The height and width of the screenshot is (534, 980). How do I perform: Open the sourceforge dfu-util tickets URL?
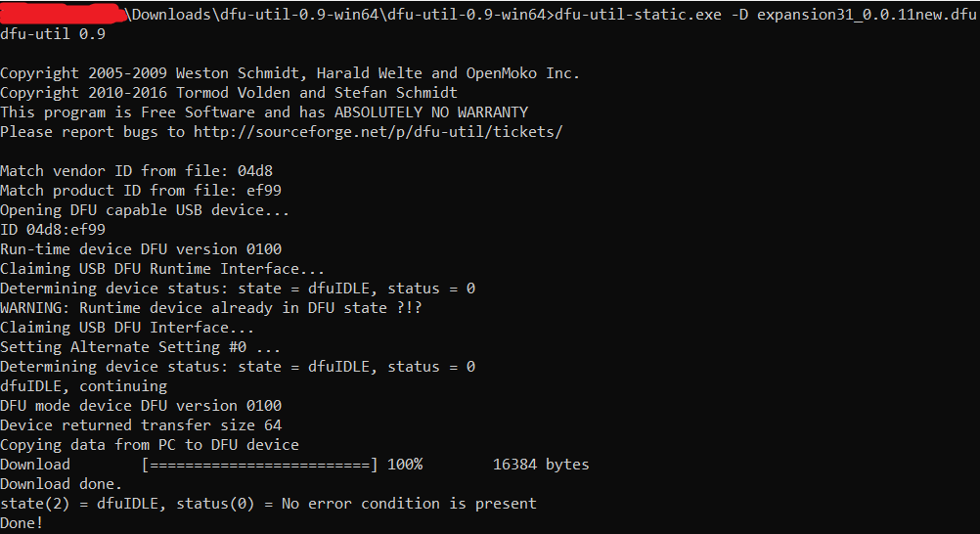(378, 131)
